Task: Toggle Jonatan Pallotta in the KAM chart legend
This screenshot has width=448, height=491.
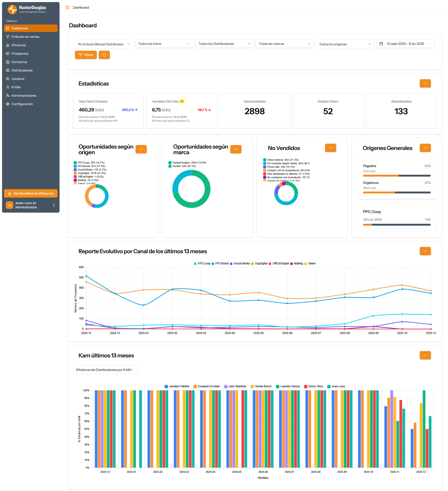Action: (177, 386)
